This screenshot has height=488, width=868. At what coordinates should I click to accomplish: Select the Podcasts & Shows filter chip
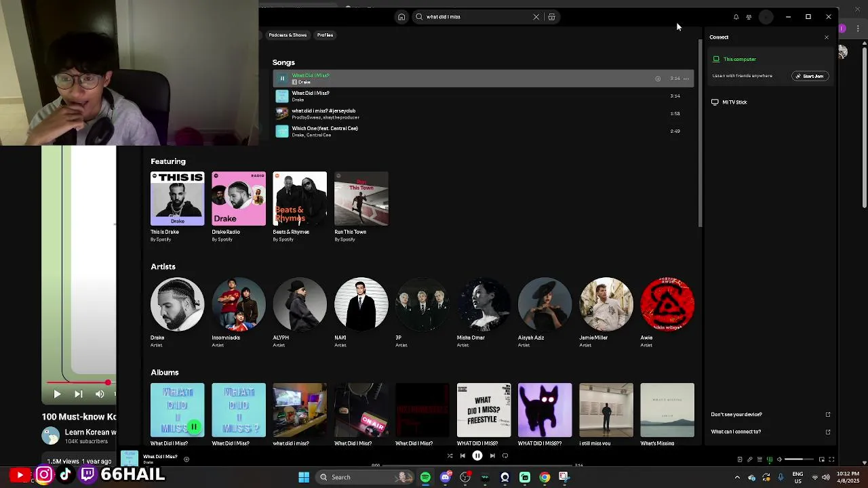[x=288, y=35]
